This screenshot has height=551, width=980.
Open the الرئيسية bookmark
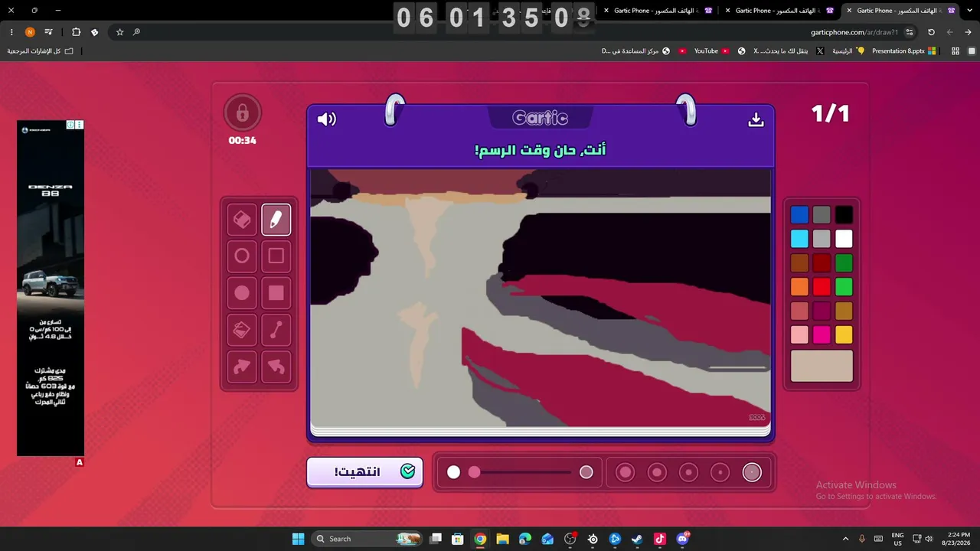(x=848, y=51)
